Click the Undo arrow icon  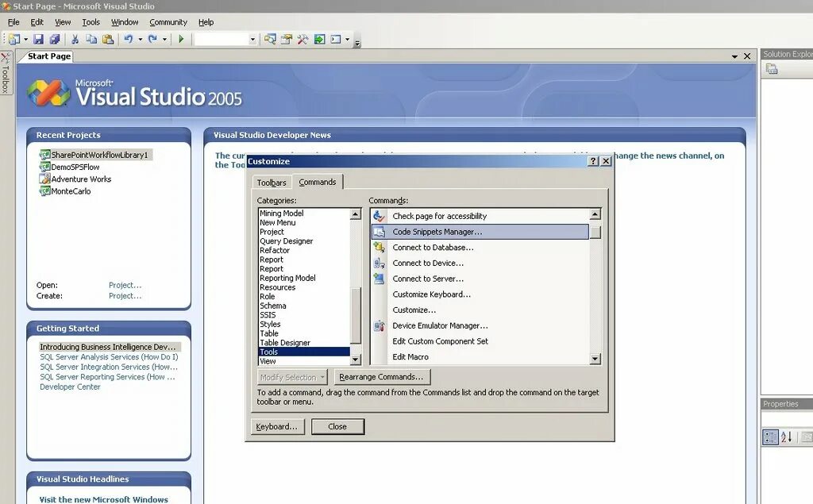tap(129, 39)
